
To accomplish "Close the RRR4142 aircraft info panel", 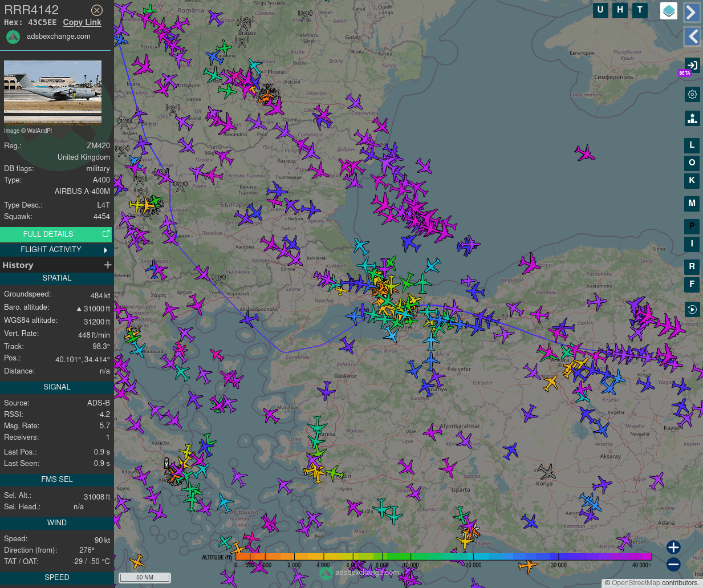I will point(97,10).
